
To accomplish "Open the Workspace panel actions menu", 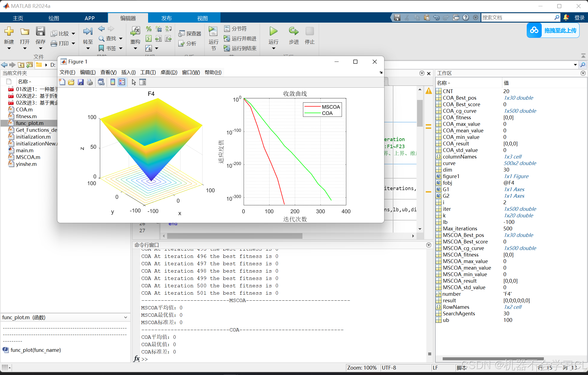I will [583, 73].
